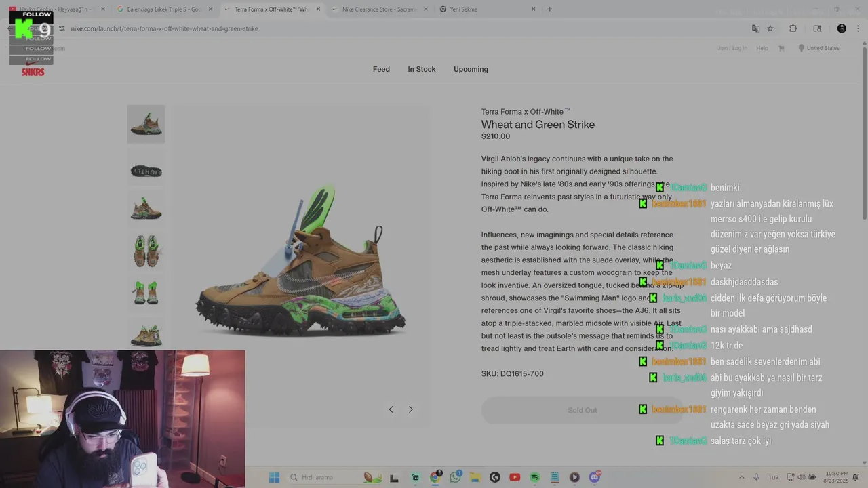Go to the Upcoming tab
The width and height of the screenshot is (868, 488).
[x=471, y=69]
